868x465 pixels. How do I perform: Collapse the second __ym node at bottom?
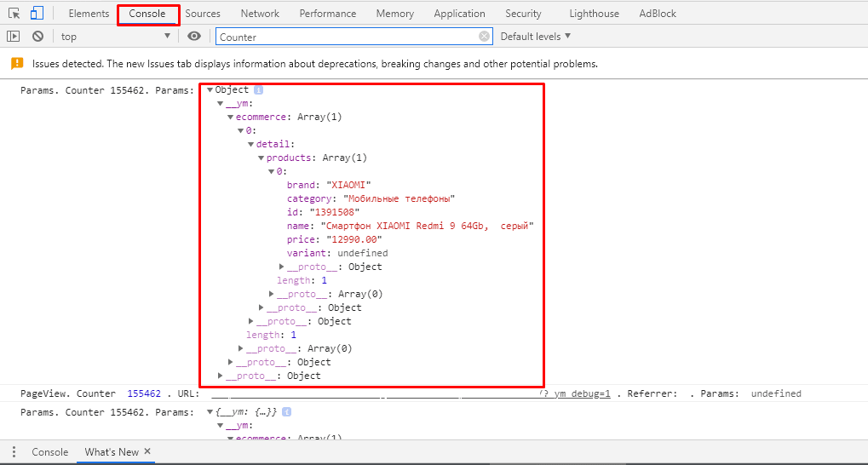[221, 426]
